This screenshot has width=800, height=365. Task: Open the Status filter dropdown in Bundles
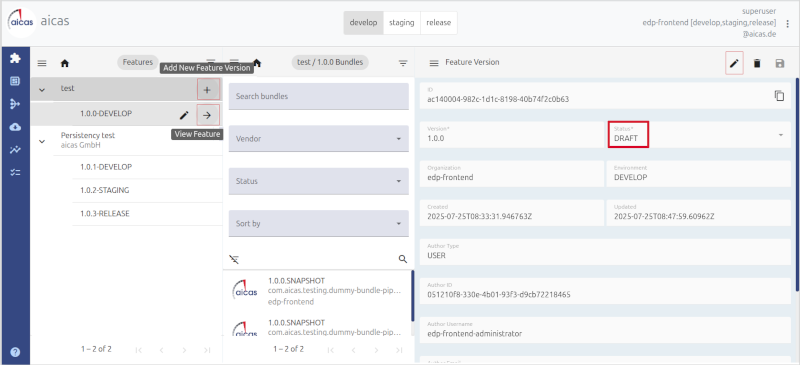tap(319, 181)
